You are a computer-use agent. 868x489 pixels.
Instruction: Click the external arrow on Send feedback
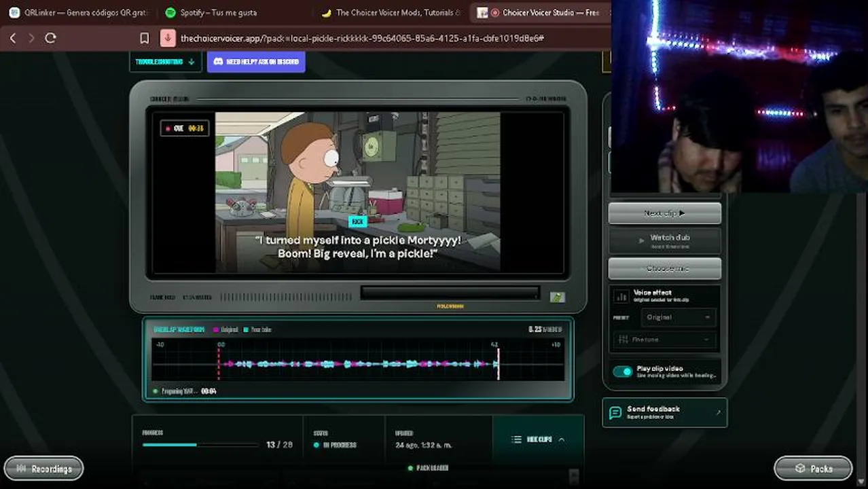[x=719, y=412]
